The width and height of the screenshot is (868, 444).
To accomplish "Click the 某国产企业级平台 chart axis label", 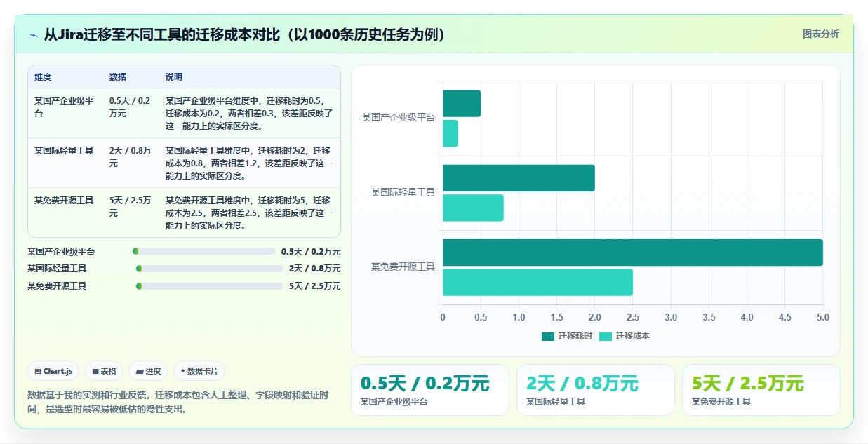I will tap(399, 117).
